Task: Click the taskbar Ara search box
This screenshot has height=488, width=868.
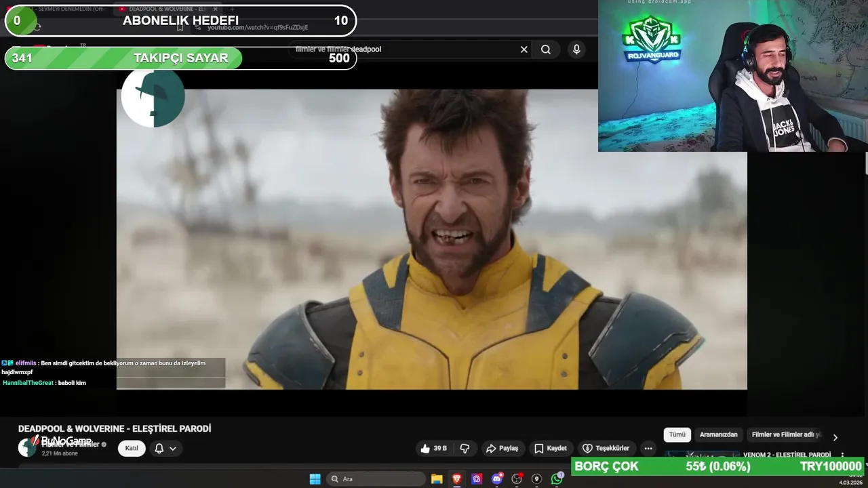Action: 375,479
